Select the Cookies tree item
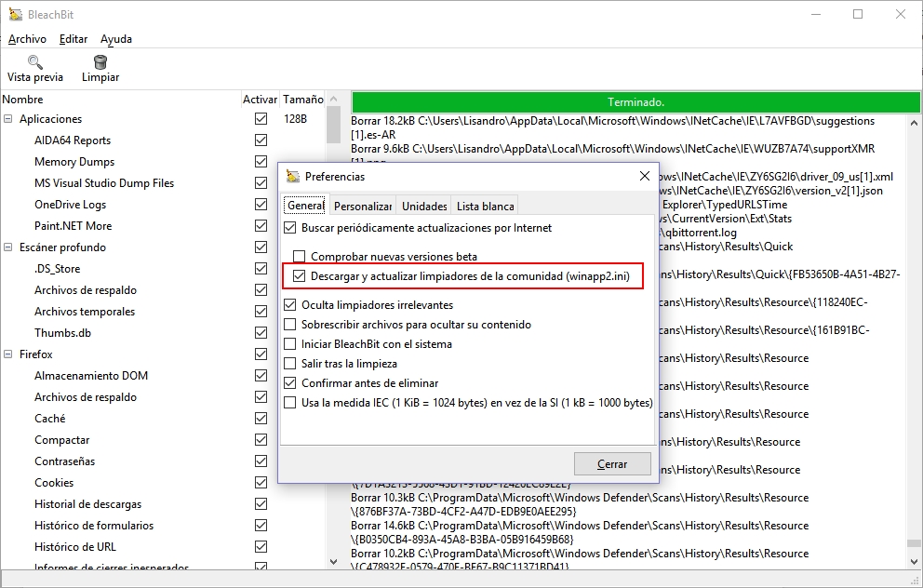The image size is (923, 588). pyautogui.click(x=54, y=483)
